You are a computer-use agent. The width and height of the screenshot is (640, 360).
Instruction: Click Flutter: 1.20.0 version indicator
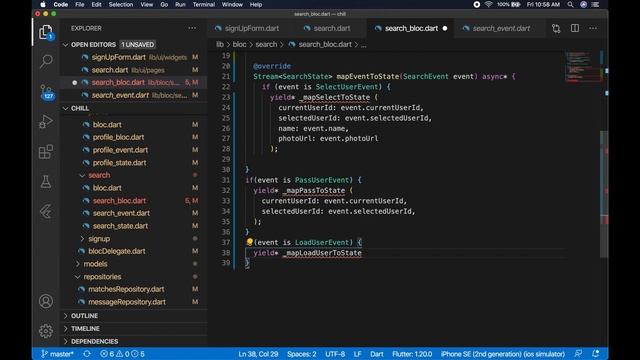tap(412, 354)
